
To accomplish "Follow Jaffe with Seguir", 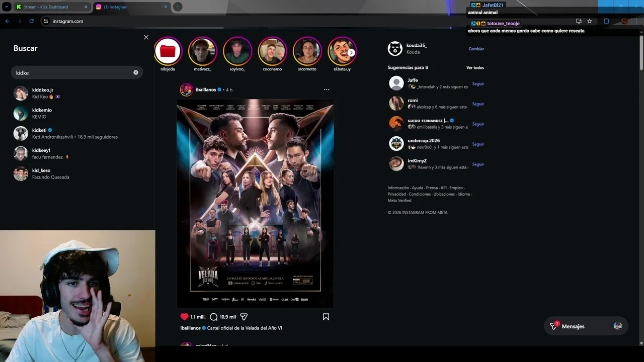I will pyautogui.click(x=478, y=84).
